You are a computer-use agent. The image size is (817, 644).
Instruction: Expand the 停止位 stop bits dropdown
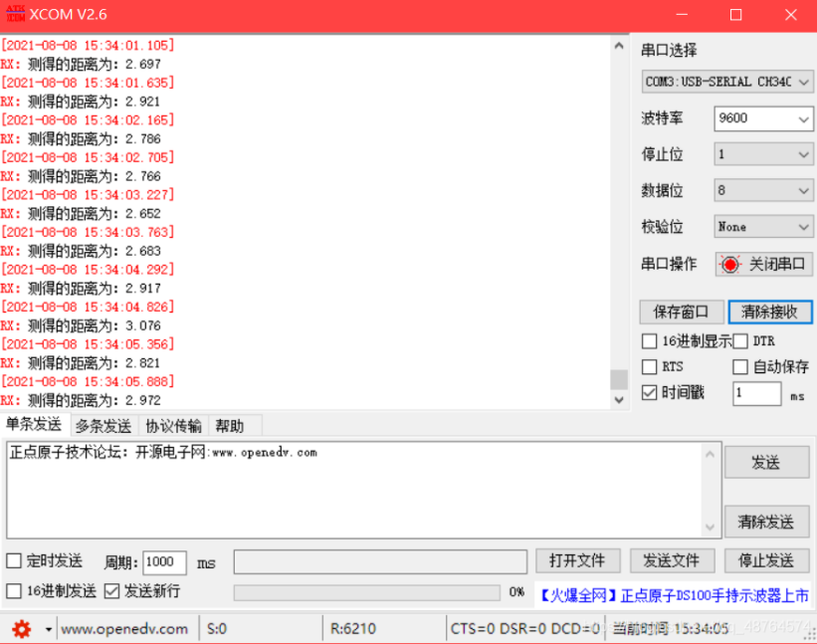tap(763, 154)
